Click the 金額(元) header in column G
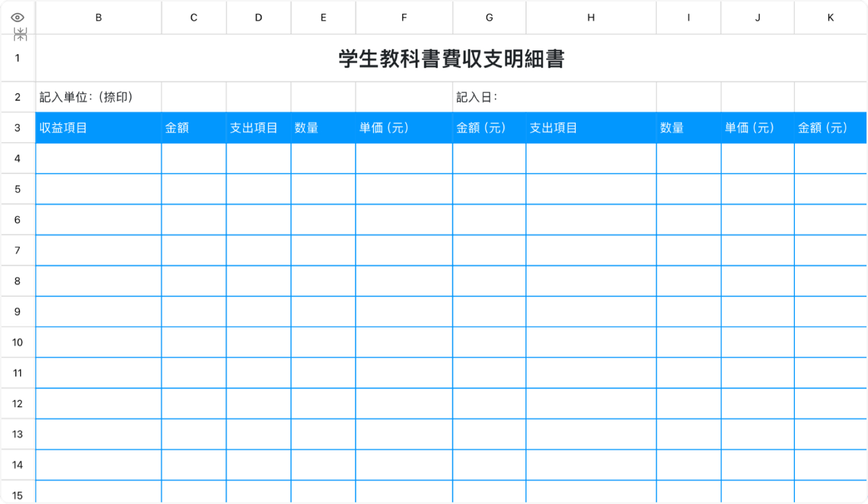Image resolution: width=868 pixels, height=504 pixels. [489, 128]
